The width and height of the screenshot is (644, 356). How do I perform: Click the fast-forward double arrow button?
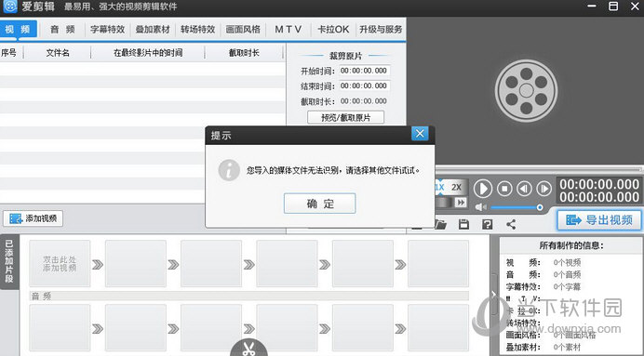(461, 203)
